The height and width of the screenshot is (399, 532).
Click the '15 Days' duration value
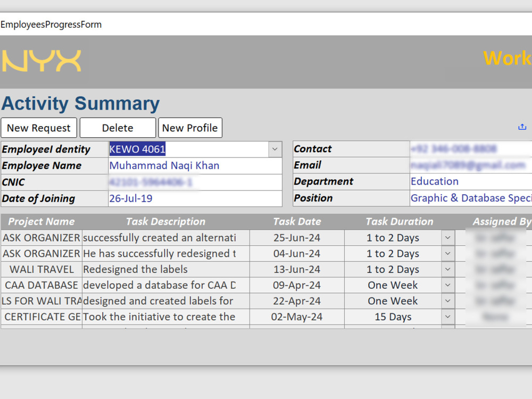click(x=393, y=317)
